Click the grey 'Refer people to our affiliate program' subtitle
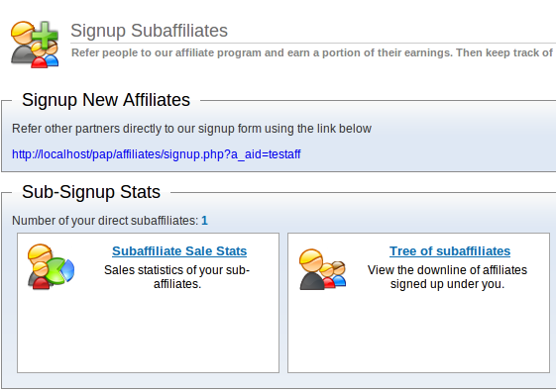The width and height of the screenshot is (556, 392). [x=312, y=52]
